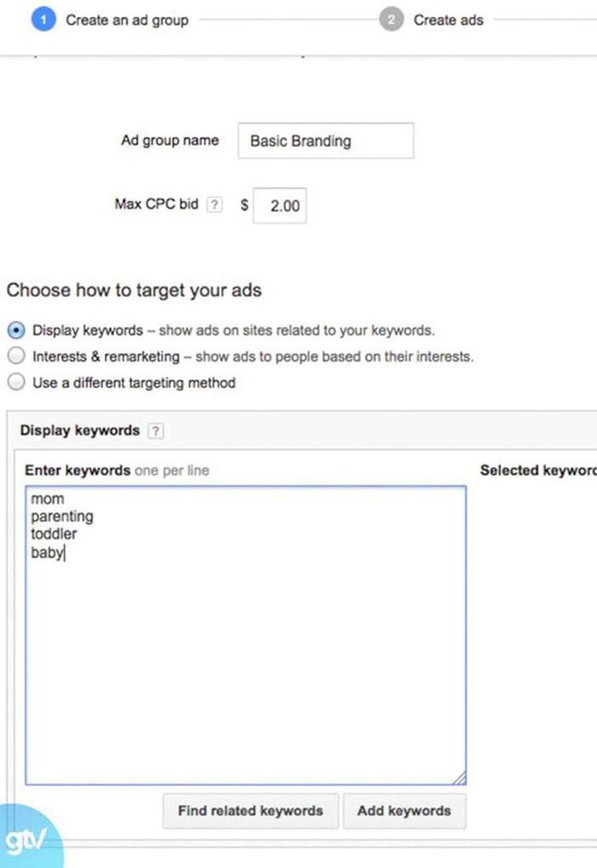This screenshot has height=868, width=597.
Task: Click the Find related keywords button
Action: [251, 811]
